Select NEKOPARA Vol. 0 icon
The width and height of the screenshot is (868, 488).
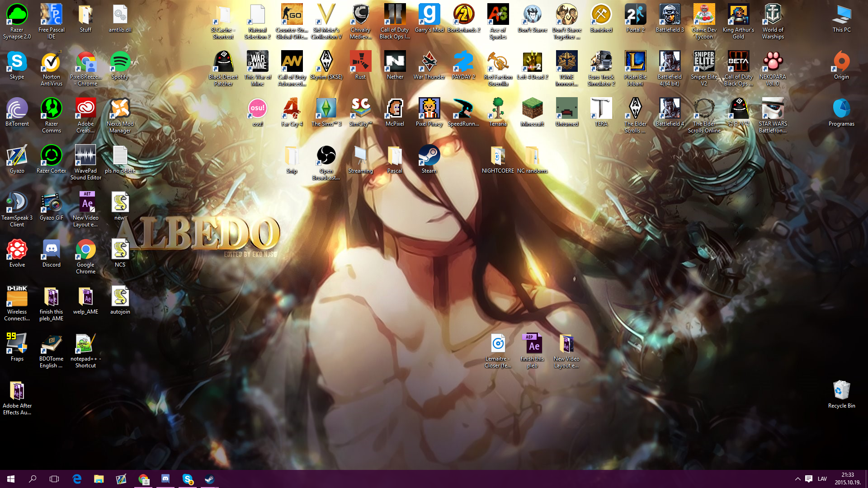(x=773, y=68)
